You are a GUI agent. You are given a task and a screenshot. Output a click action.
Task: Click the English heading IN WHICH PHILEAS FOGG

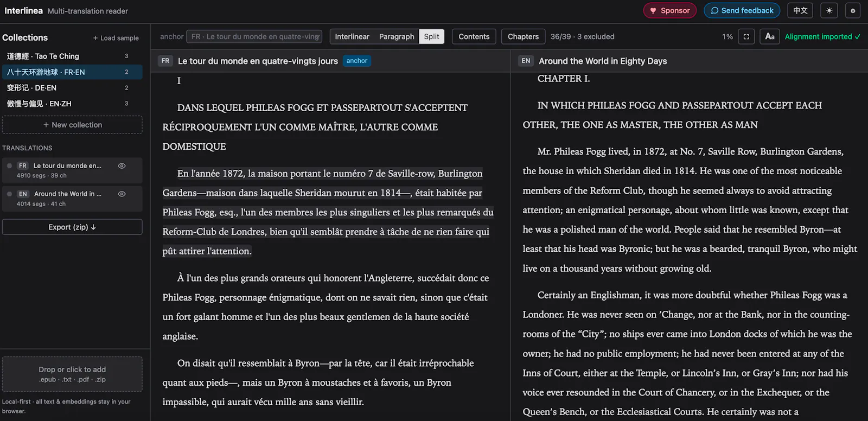pyautogui.click(x=672, y=115)
